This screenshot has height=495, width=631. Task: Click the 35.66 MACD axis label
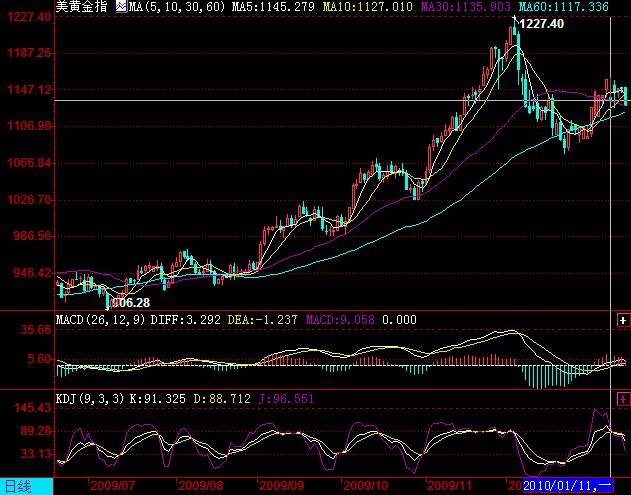tap(36, 330)
